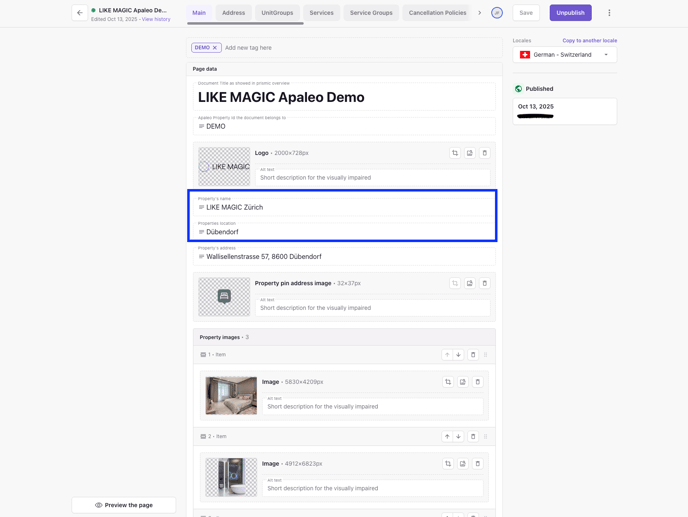The image size is (688, 517).
Task: Click the Preview the page button
Action: [124, 505]
